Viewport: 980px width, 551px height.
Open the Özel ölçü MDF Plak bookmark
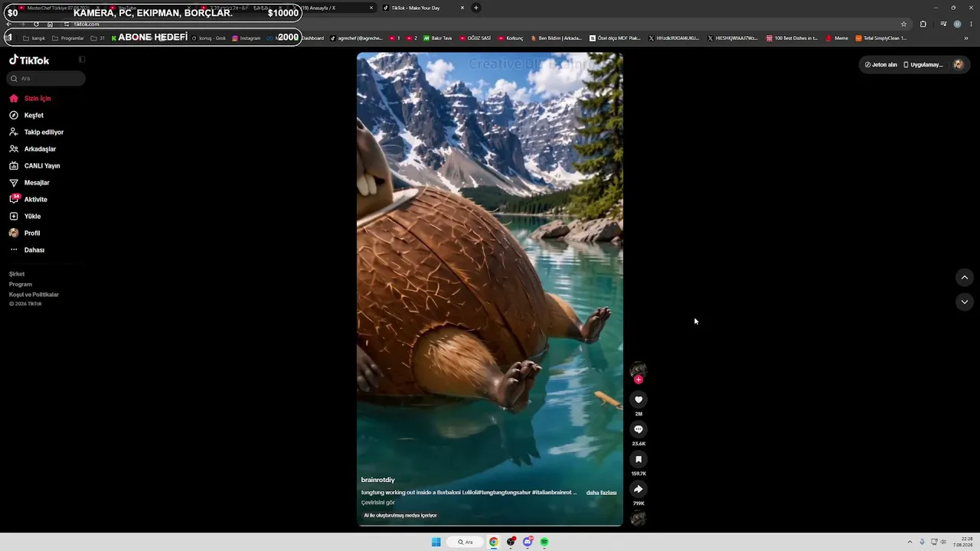[616, 38]
